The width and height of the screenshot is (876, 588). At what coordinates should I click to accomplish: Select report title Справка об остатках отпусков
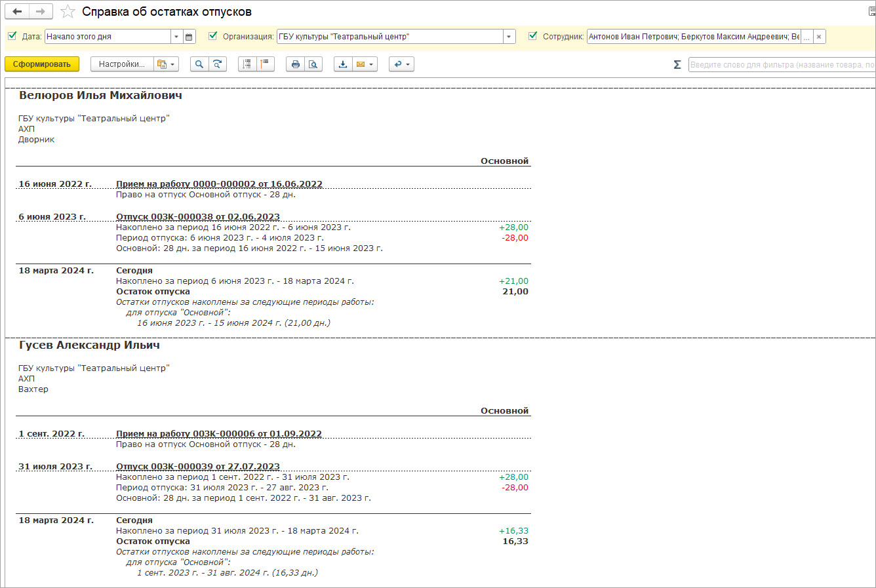(x=167, y=12)
